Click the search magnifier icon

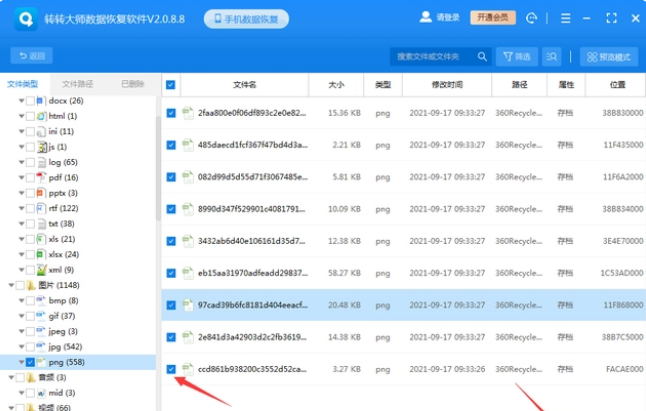482,57
